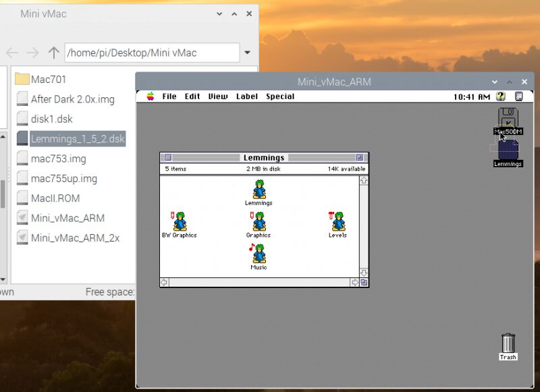The width and height of the screenshot is (540, 392).
Task: Select Mini_vMac_ARM_2x executable file
Action: [x=68, y=237]
